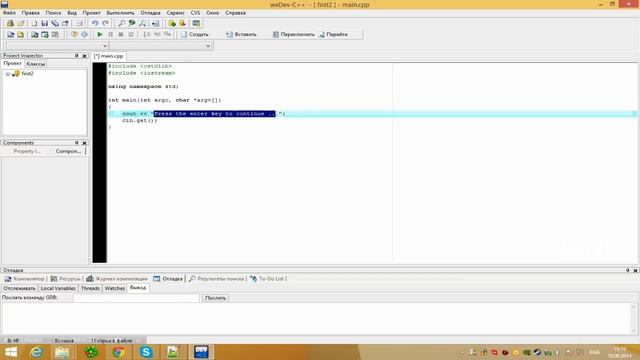The image size is (640, 360).
Task: Select the Property Inspector tab in Components
Action: (27, 151)
